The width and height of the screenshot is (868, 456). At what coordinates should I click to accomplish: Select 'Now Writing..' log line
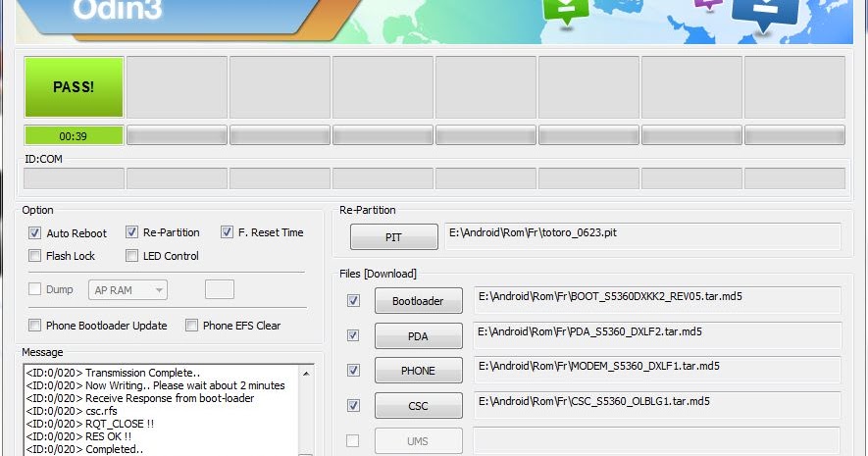pos(155,385)
